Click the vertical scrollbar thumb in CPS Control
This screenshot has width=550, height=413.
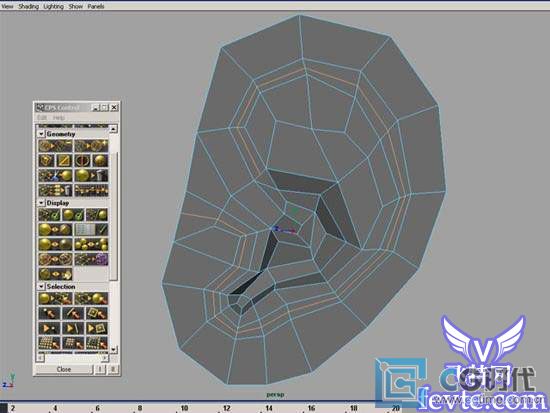tap(113, 216)
